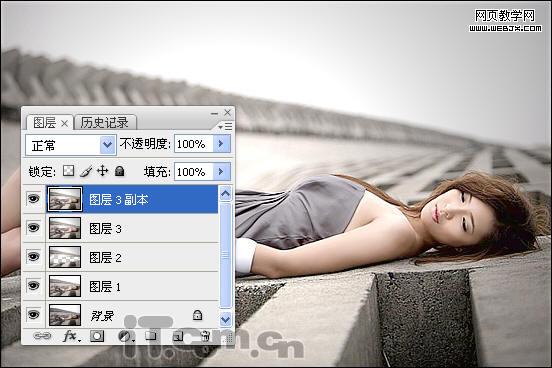Select layer named 图层 3 副本
The image size is (552, 368).
[118, 200]
